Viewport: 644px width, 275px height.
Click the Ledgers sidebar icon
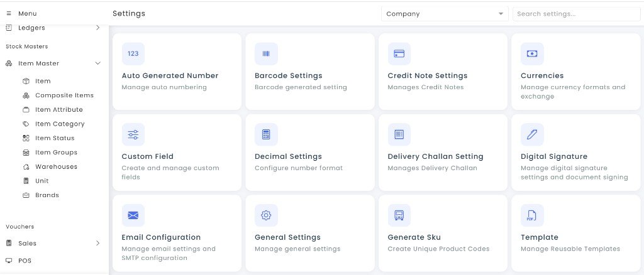(x=9, y=28)
